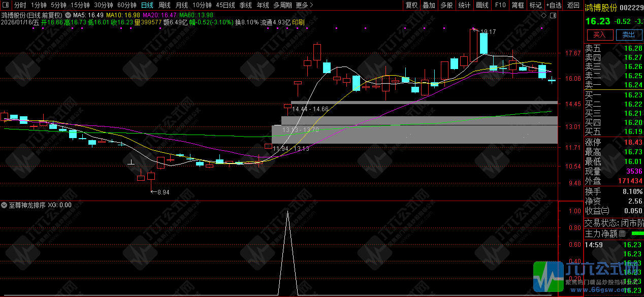
Task: Click the 画线 drawing tool
Action: (481, 5)
